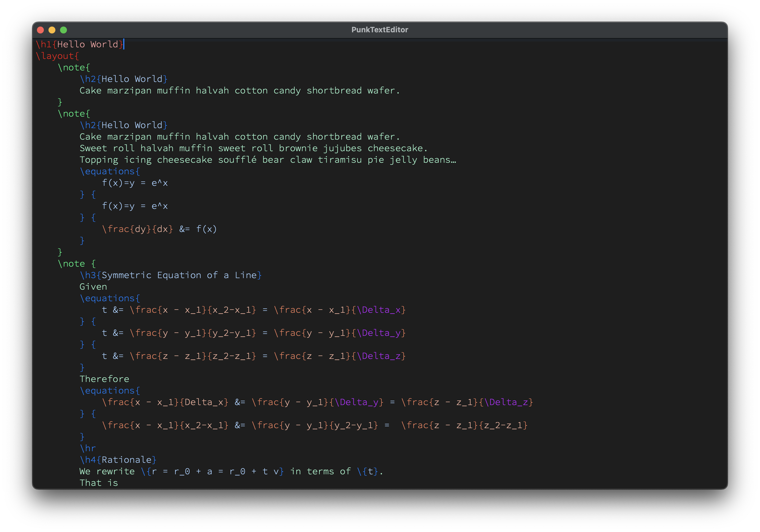Image resolution: width=760 pixels, height=532 pixels.
Task: Click the red close window button
Action: click(40, 30)
